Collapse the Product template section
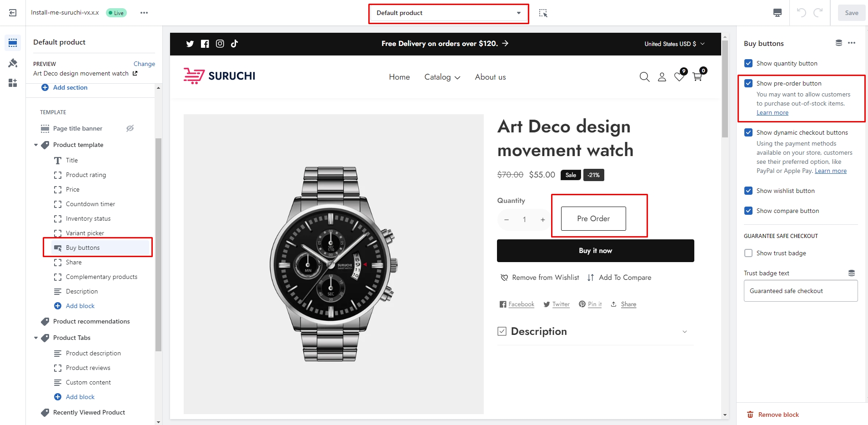Image resolution: width=868 pixels, height=425 pixels. [36, 145]
